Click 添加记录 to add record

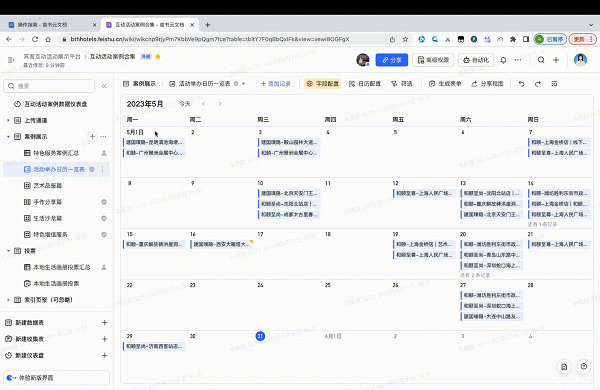(x=276, y=84)
